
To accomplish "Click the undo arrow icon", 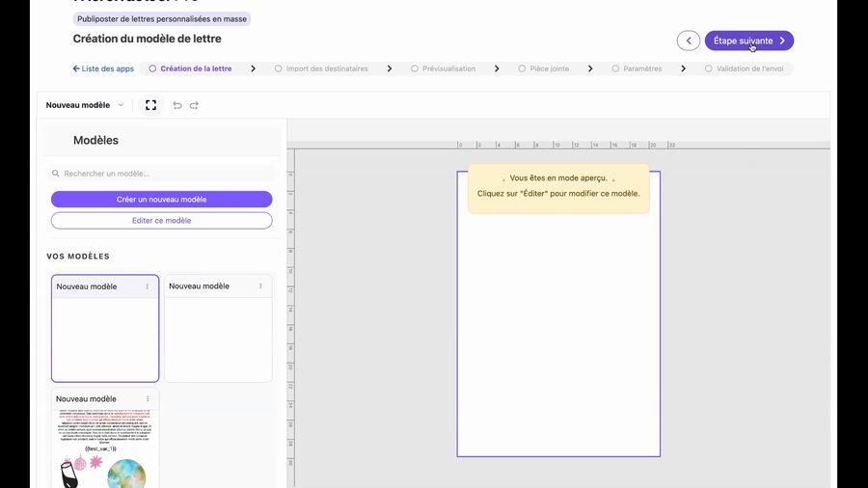I will [177, 105].
